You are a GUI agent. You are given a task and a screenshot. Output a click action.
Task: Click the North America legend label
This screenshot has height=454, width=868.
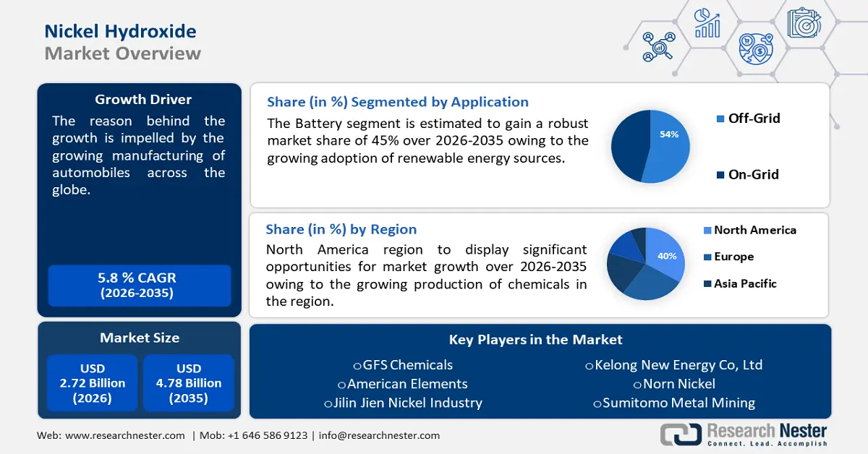[755, 231]
